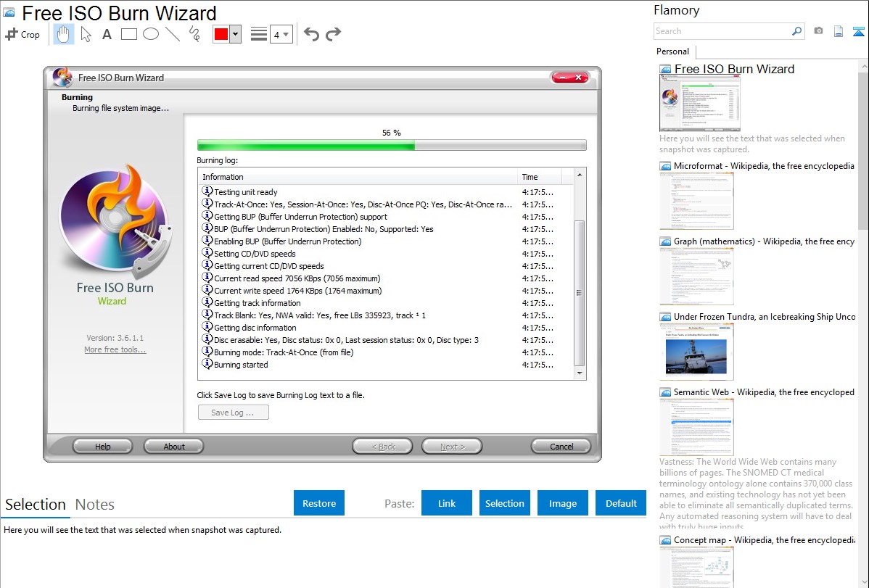This screenshot has height=588, width=869.
Task: Click Help in the burn wizard
Action: pos(102,446)
